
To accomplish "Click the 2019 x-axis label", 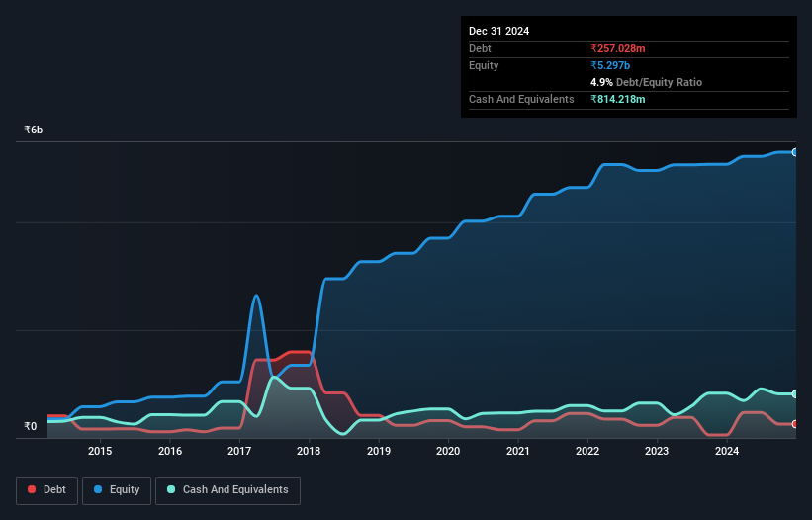I will click(379, 451).
